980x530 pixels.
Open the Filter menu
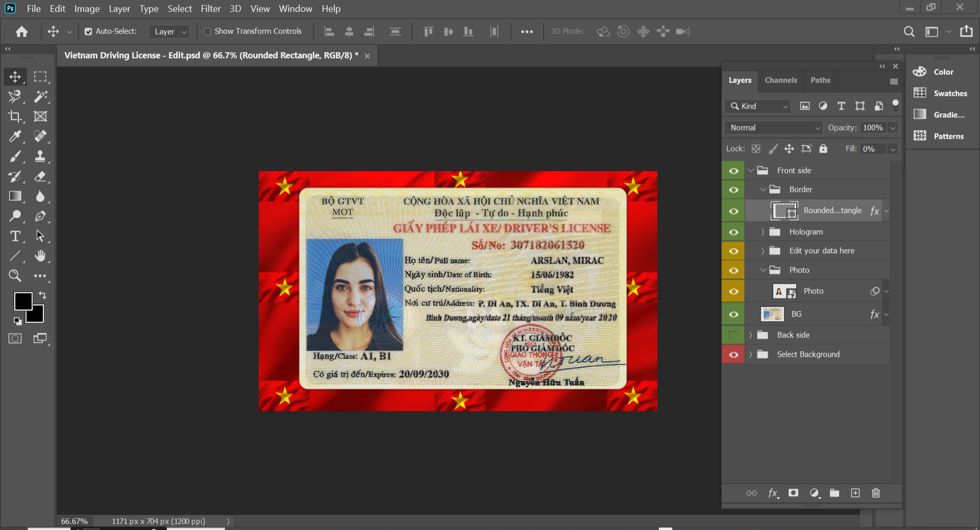pos(210,9)
